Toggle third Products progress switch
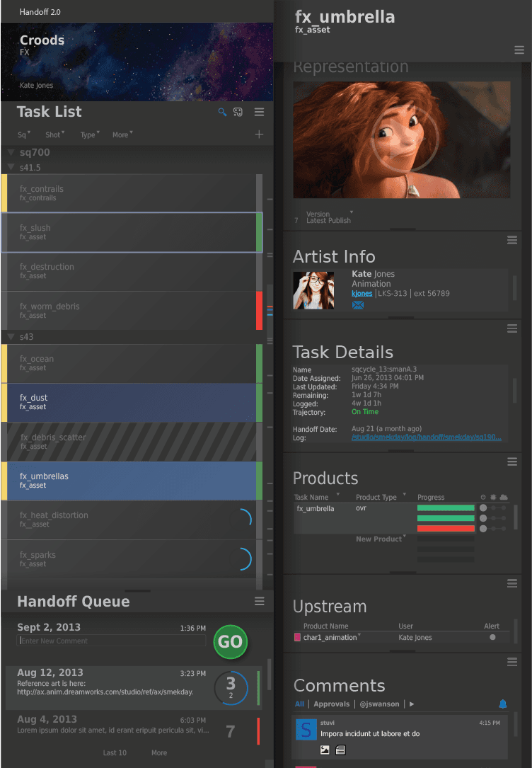Viewport: 532px width, 768px height. point(493,529)
